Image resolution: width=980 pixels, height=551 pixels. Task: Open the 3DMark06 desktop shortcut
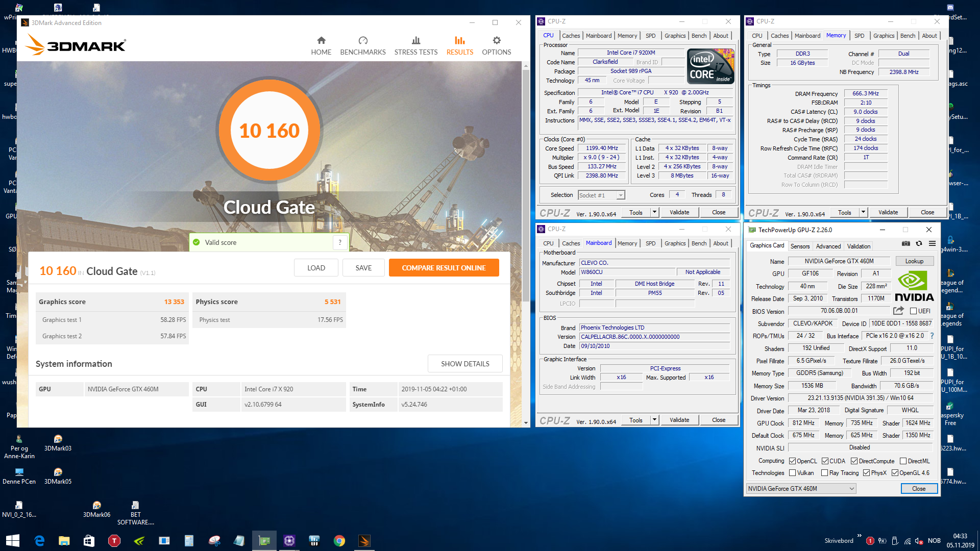(96, 509)
